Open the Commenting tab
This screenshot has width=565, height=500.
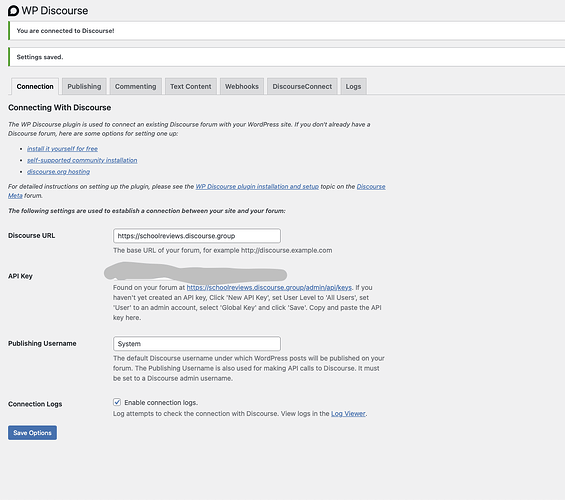pos(135,86)
